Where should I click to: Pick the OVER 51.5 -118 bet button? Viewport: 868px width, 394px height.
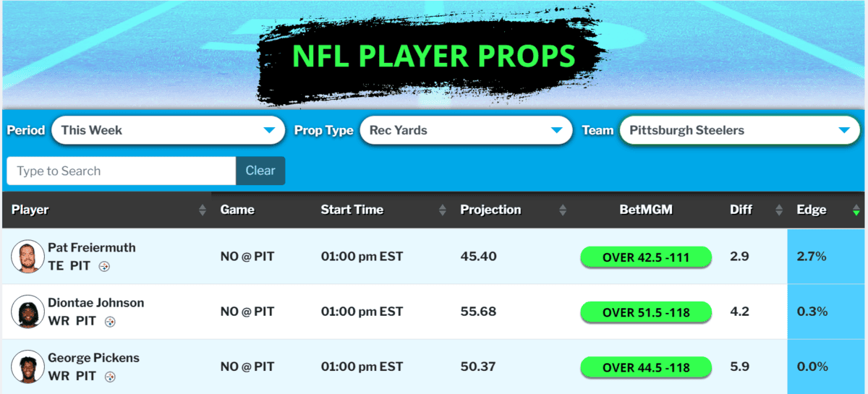coord(646,312)
